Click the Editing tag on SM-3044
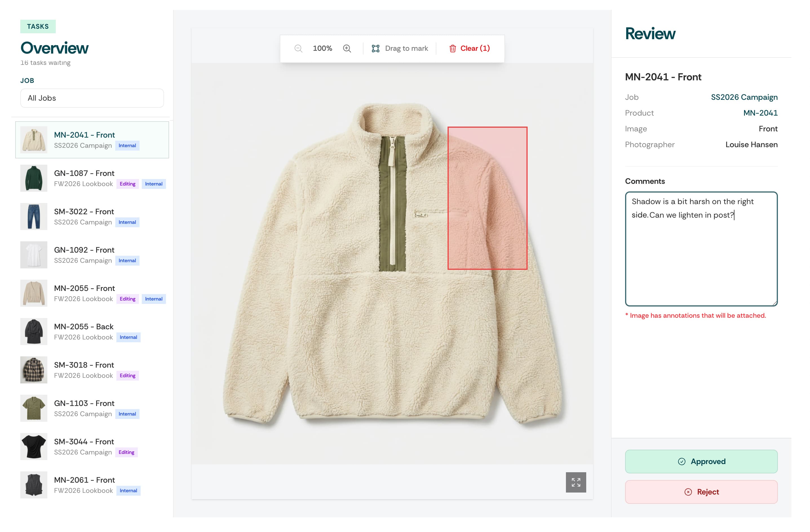This screenshot has width=810, height=532. click(126, 452)
